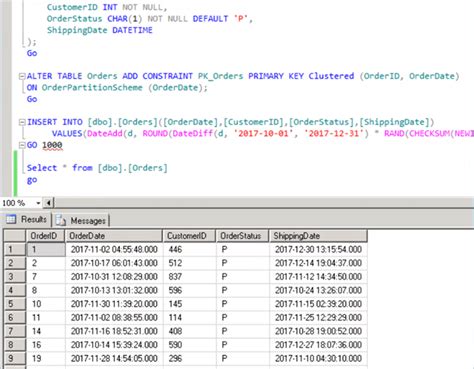Collapse the ALTER TABLE Orders statement block
The height and width of the screenshot is (369, 474).
(x=22, y=76)
